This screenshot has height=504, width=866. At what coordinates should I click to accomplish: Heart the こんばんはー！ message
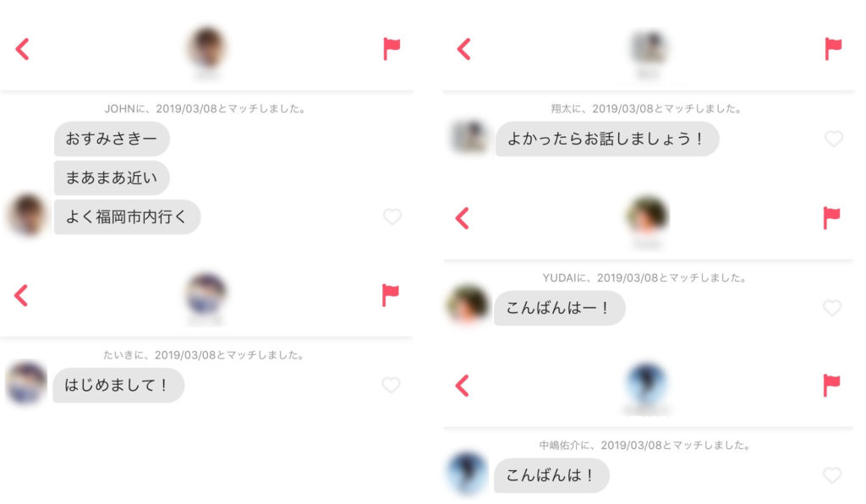(x=832, y=308)
